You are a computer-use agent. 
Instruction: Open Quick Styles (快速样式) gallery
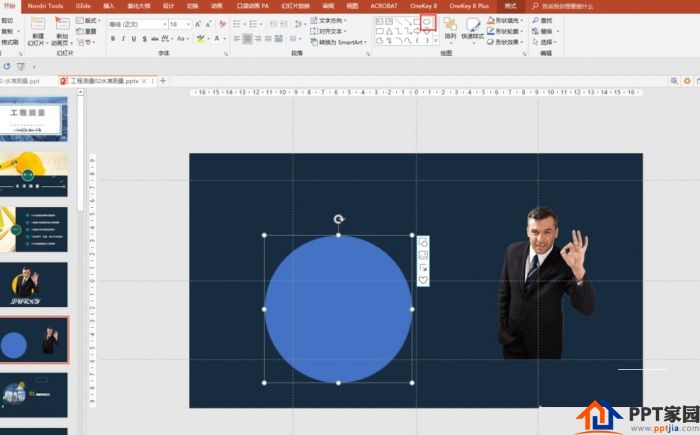[x=472, y=29]
